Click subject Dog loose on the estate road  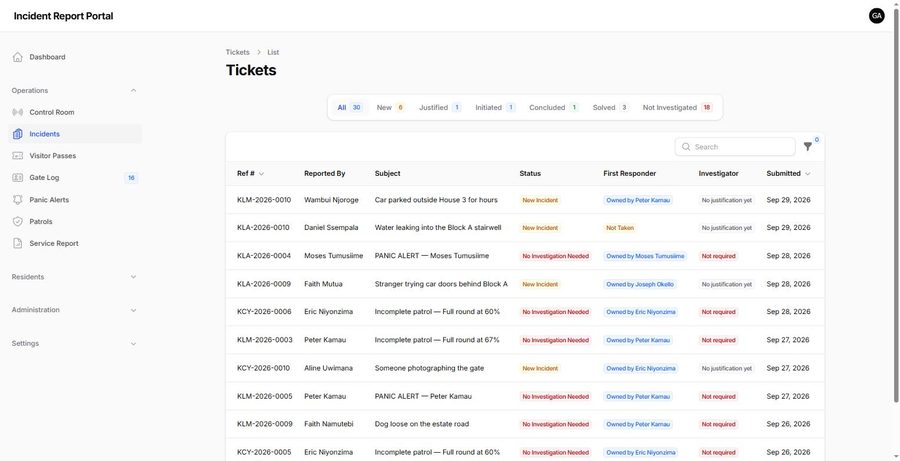point(422,424)
